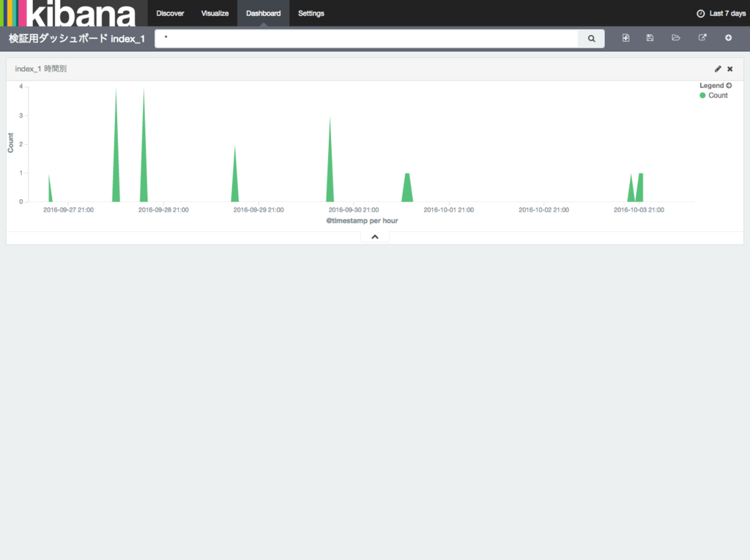Open the Visualize tab
The height and width of the screenshot is (560, 750).
click(x=215, y=13)
